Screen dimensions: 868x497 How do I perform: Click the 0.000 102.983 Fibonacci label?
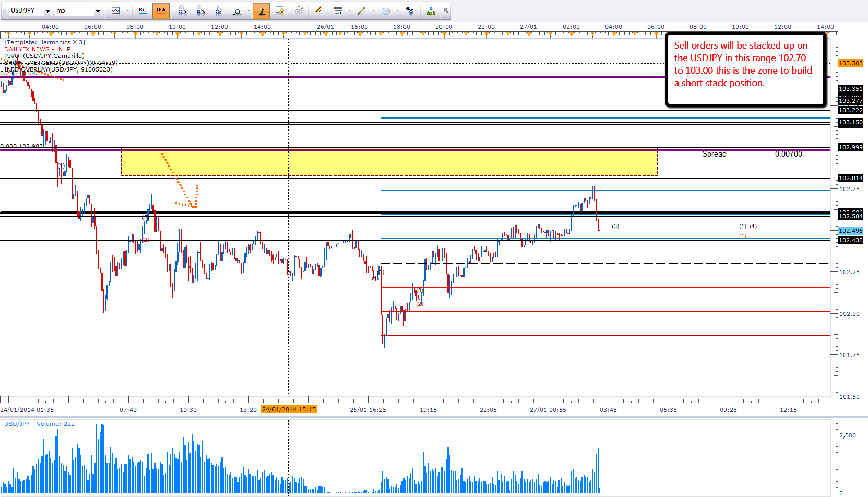[21, 146]
